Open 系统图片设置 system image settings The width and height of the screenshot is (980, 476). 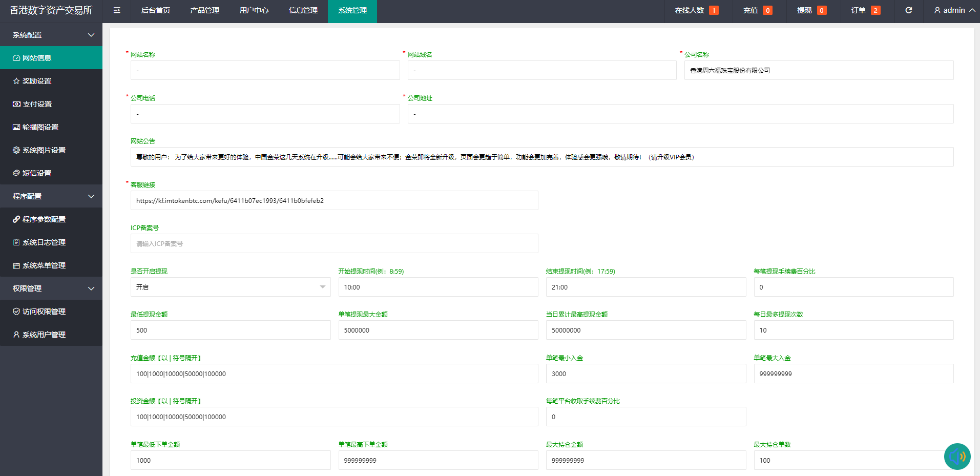click(16, 150)
